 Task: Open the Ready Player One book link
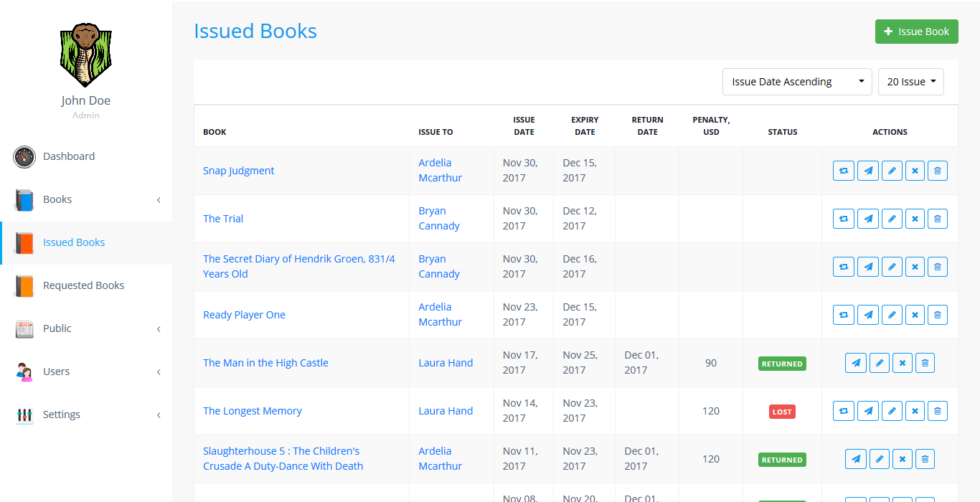coord(244,315)
